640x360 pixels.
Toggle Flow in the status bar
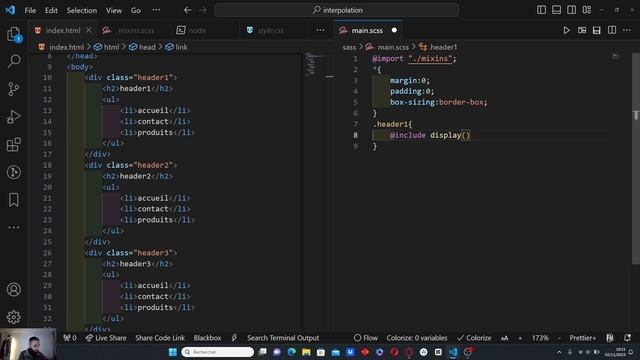click(x=365, y=338)
